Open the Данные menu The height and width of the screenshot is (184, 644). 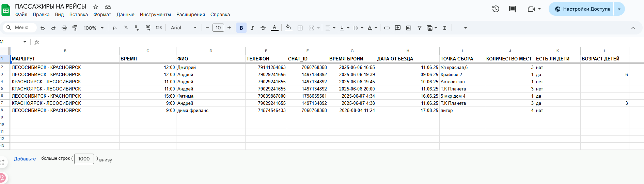(125, 14)
